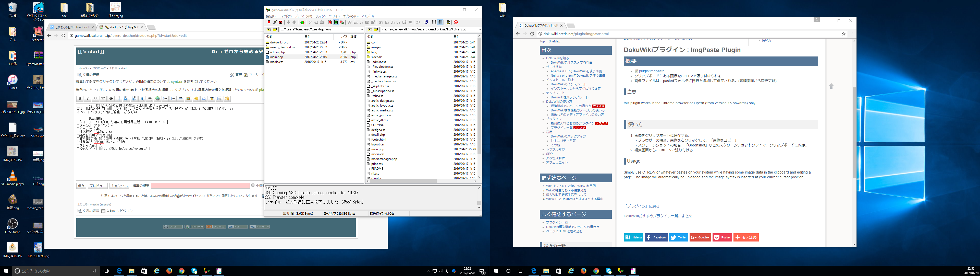The width and height of the screenshot is (980, 276).
Task: Select design.css in FFFTP remote file list
Action: (378, 130)
